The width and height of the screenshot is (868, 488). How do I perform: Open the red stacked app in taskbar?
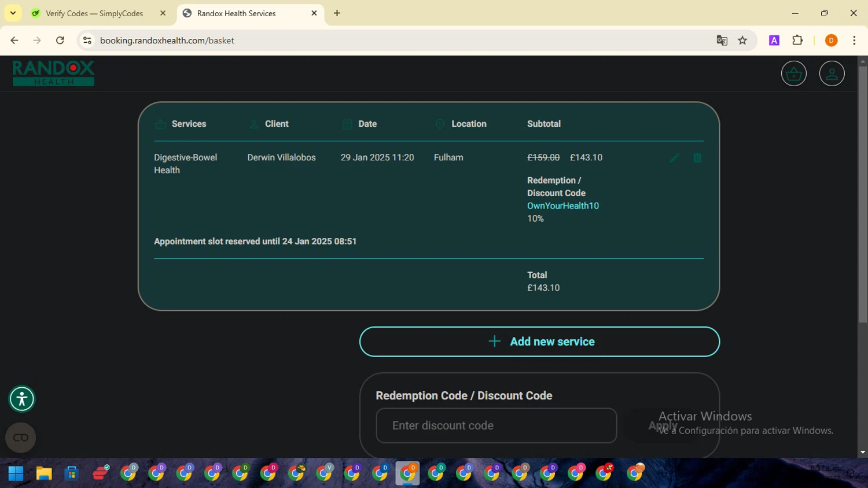[101, 474]
